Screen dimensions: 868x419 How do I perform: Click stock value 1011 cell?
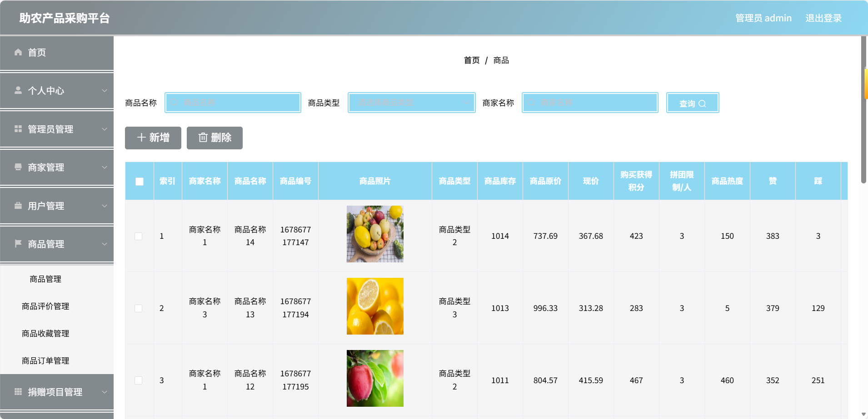pos(500,380)
